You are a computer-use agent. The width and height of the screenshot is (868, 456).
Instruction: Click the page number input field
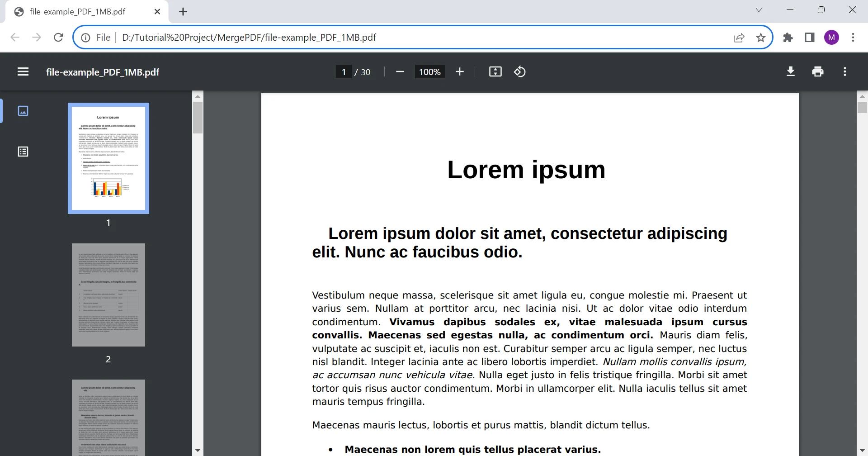click(344, 72)
